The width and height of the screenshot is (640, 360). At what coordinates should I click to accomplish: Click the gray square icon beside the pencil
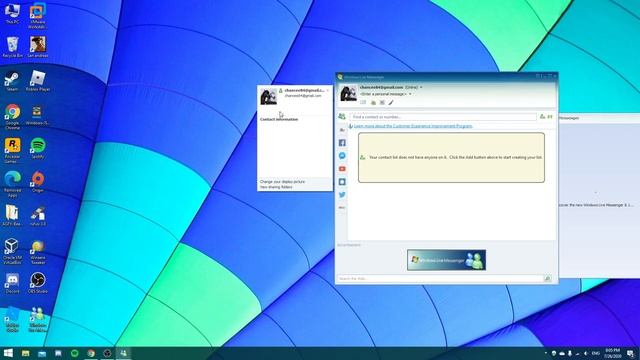click(382, 102)
